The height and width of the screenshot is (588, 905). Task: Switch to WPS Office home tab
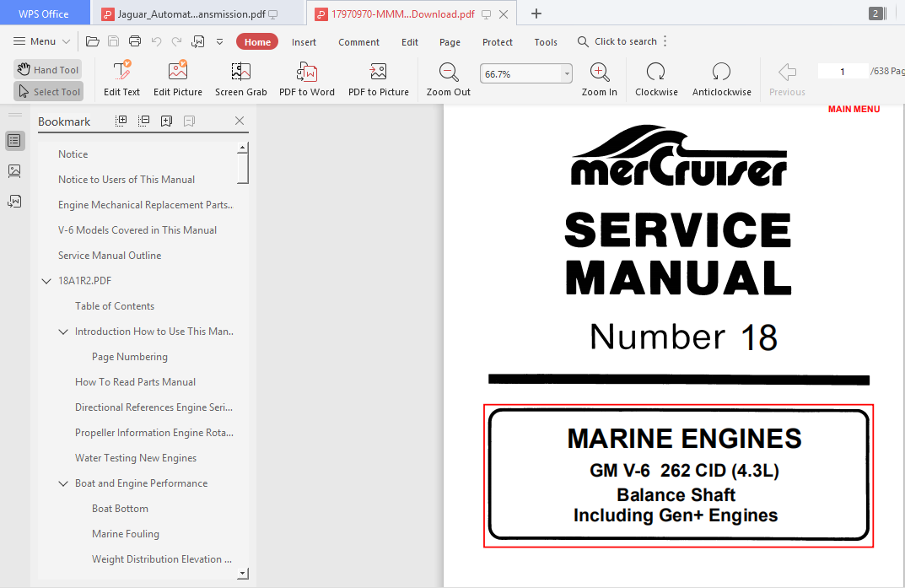[x=44, y=13]
